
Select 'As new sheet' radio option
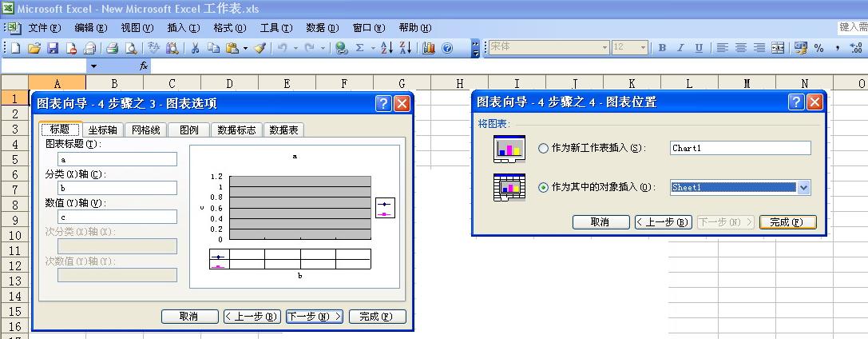click(x=543, y=148)
